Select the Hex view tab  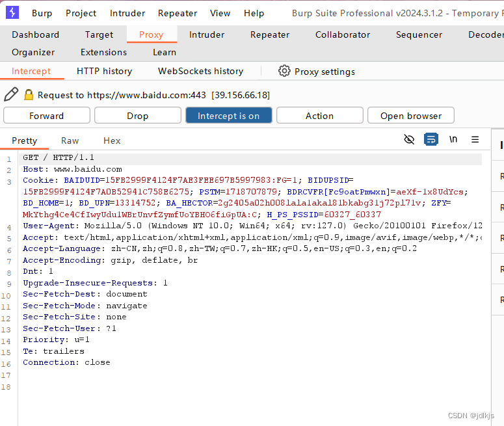(x=112, y=140)
